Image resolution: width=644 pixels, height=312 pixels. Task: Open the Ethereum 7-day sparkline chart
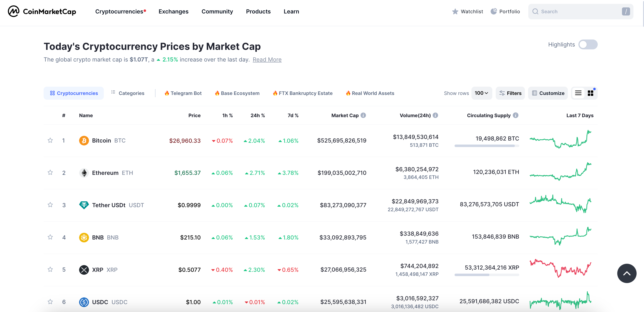click(x=560, y=171)
